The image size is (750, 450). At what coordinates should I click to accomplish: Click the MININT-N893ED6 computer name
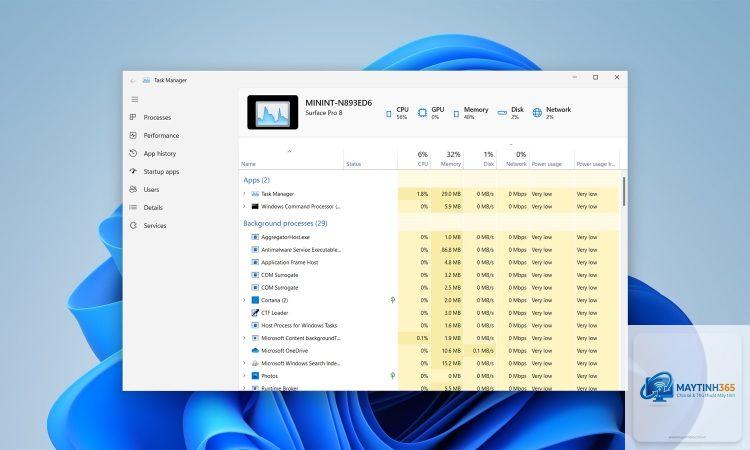coord(339,103)
